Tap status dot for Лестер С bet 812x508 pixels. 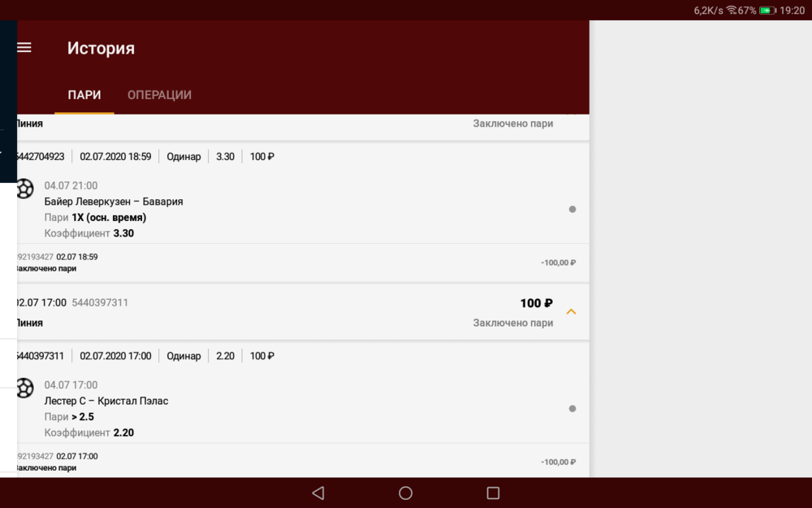pos(572,409)
